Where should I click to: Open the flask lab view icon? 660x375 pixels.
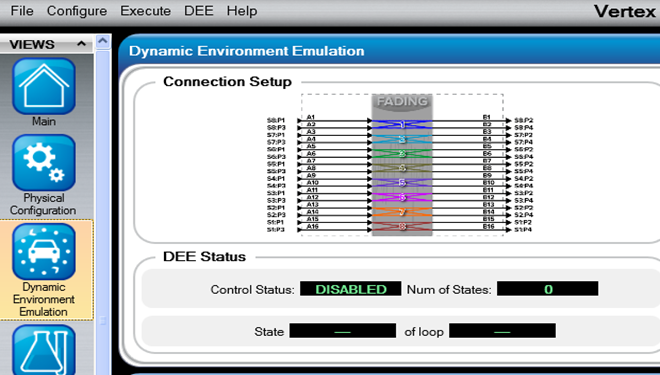(44, 350)
